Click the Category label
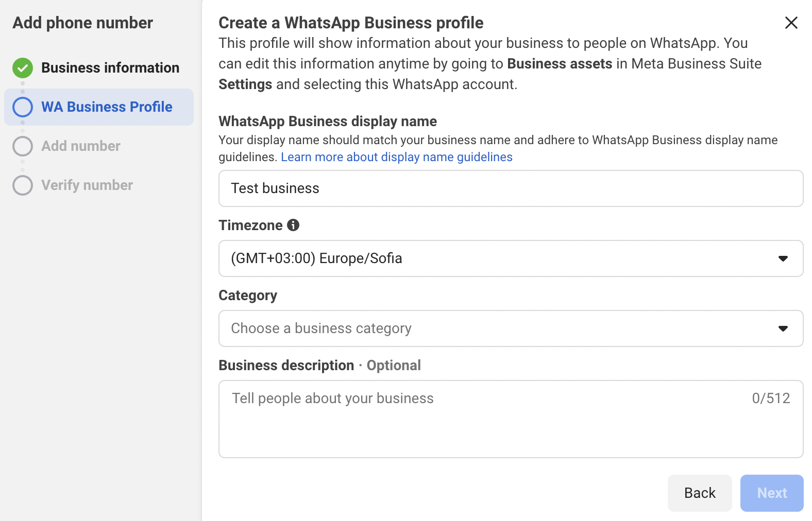 [248, 296]
